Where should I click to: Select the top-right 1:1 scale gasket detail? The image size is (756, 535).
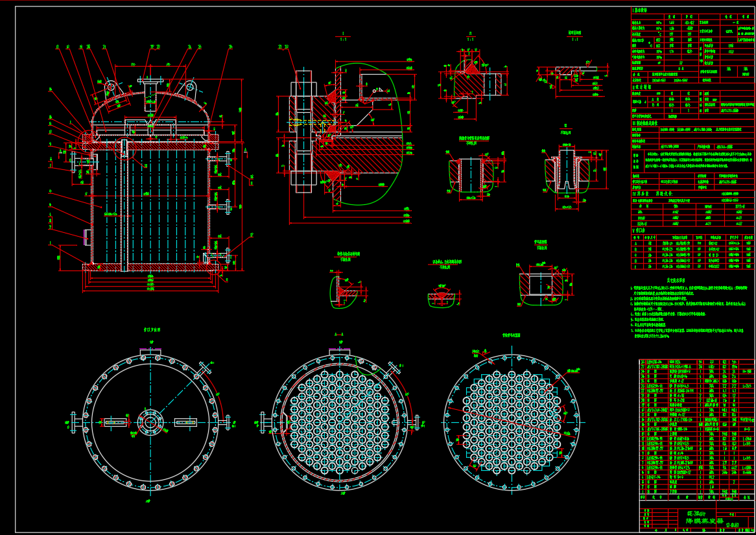[573, 71]
